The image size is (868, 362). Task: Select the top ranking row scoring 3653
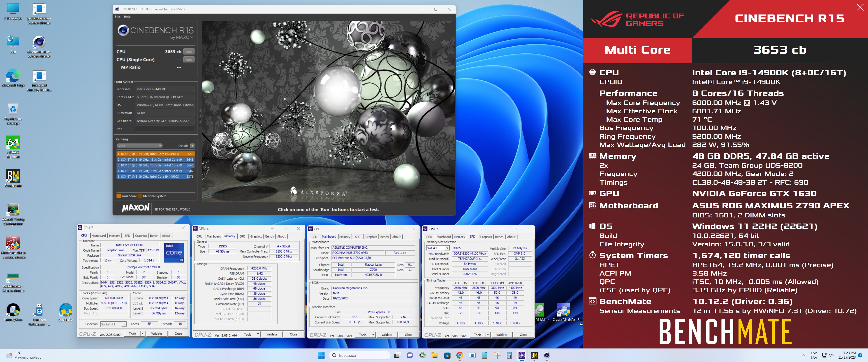pyautogui.click(x=155, y=154)
